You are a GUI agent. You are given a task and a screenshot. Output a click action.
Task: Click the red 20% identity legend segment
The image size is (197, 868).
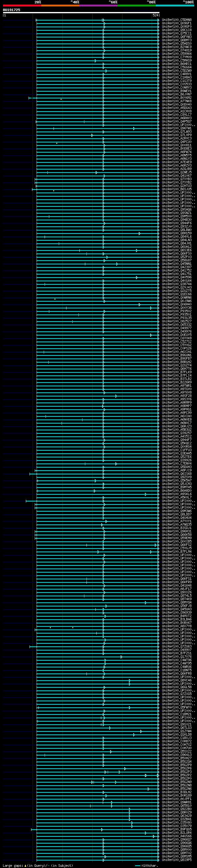pyautogui.click(x=22, y=6)
